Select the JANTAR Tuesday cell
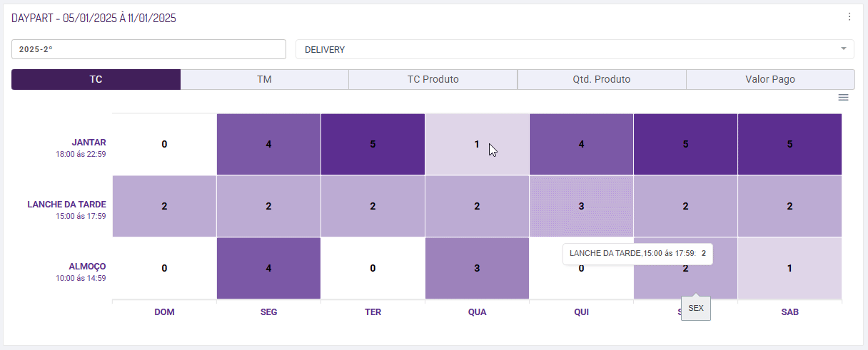This screenshot has height=350, width=868. [x=373, y=144]
